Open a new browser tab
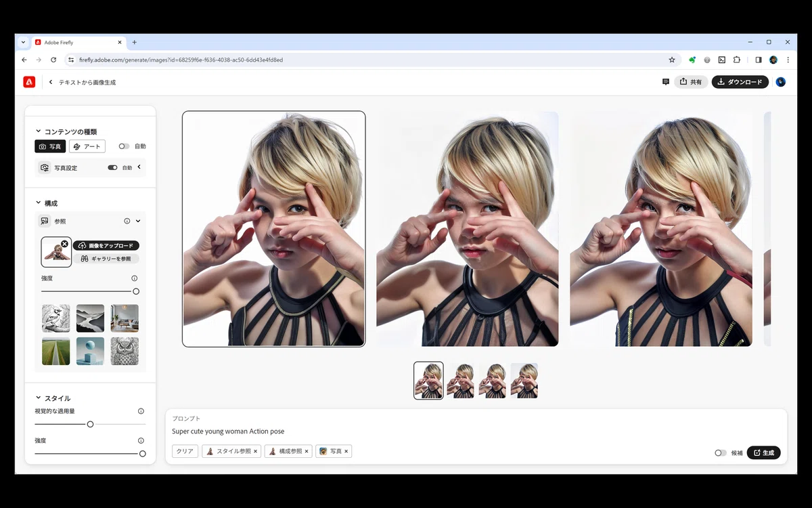Viewport: 812px width, 508px height. (x=134, y=42)
